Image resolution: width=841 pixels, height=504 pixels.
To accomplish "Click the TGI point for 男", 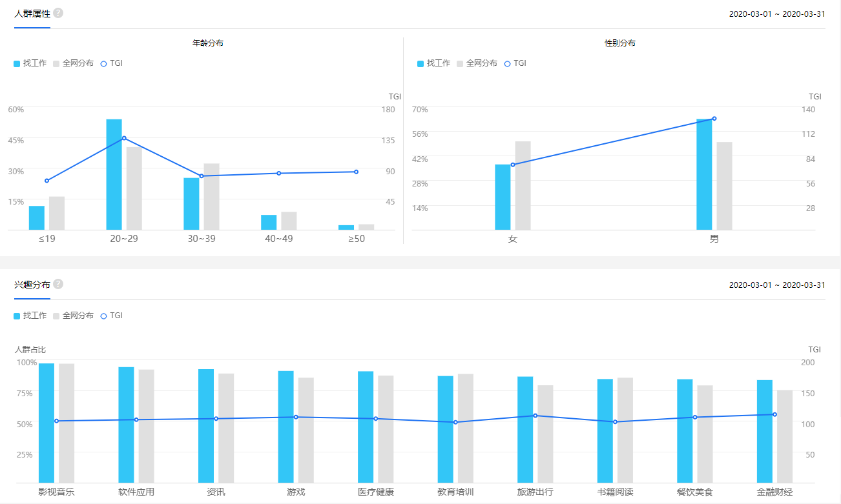I will [x=714, y=119].
